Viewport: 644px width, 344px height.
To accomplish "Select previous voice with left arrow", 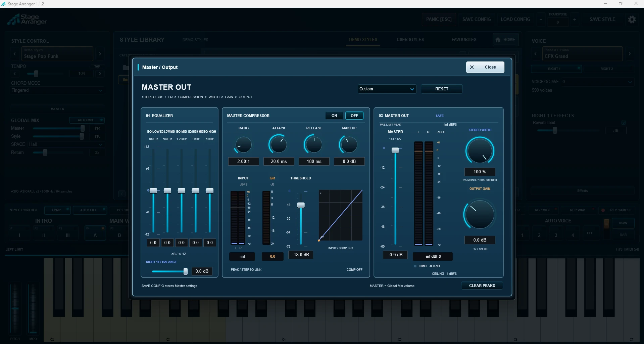I will pos(536,54).
